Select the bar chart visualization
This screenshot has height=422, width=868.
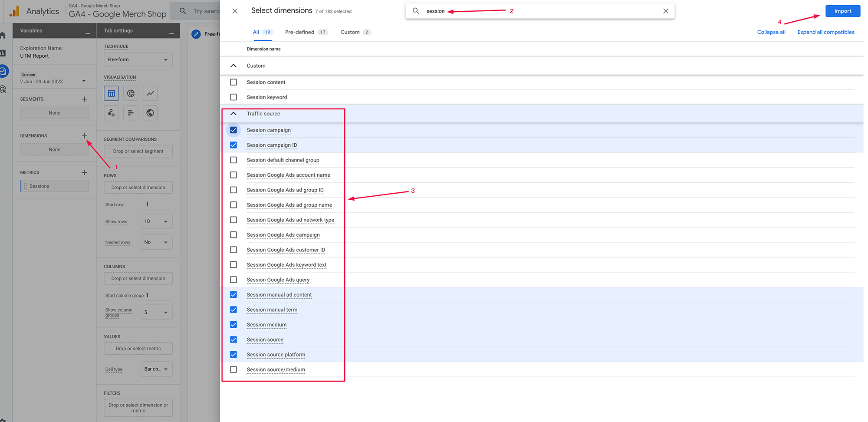coord(131,112)
